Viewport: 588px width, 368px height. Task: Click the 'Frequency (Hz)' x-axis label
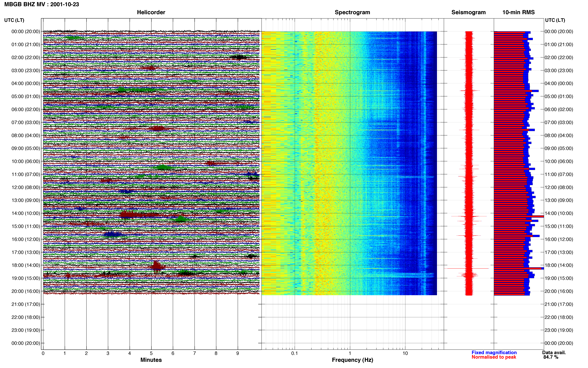[x=352, y=360]
